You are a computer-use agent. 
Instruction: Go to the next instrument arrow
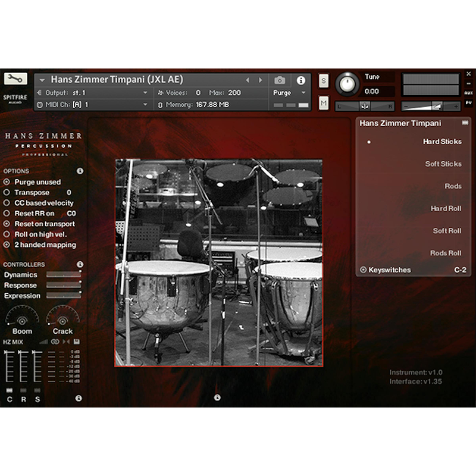click(x=260, y=80)
